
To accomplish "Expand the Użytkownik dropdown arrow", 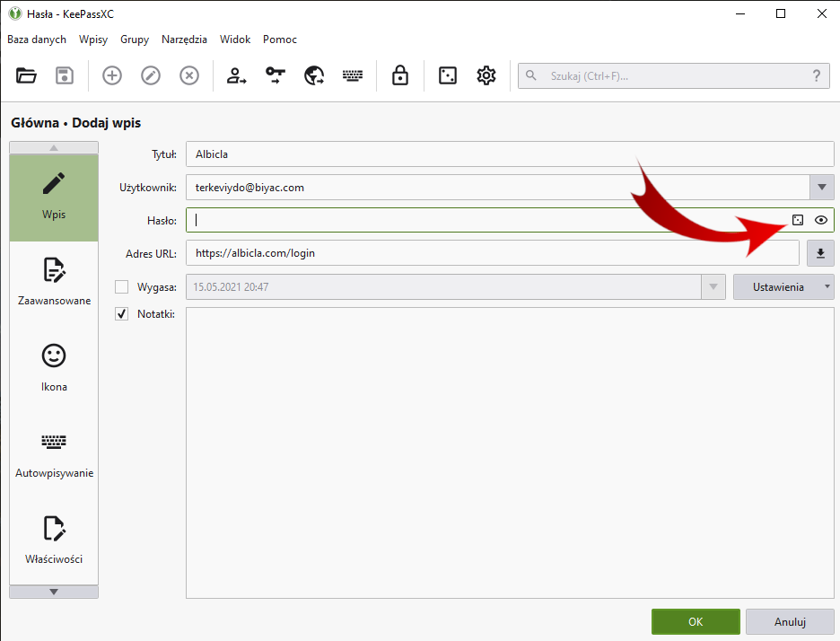I will [x=822, y=187].
